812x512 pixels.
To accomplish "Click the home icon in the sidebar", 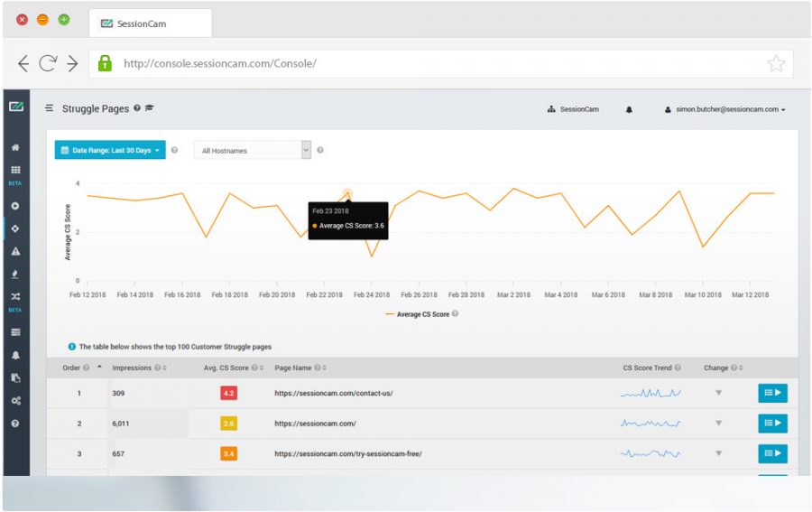I will tap(15, 147).
